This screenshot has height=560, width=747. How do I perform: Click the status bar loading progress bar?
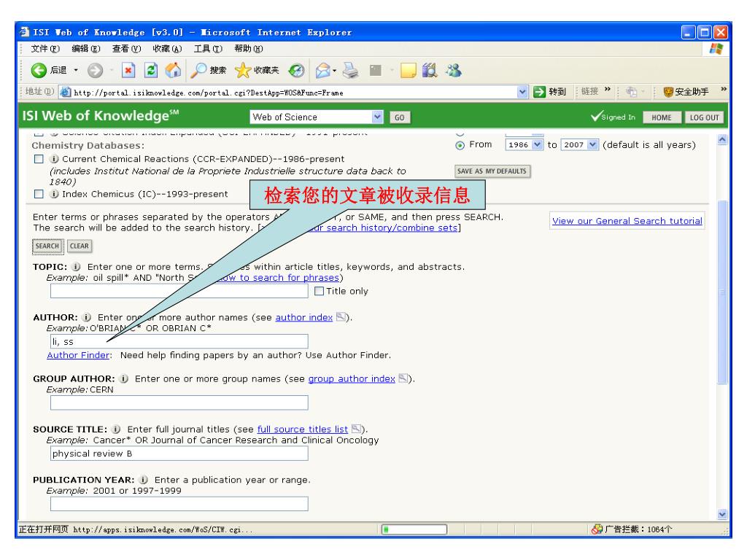click(414, 529)
